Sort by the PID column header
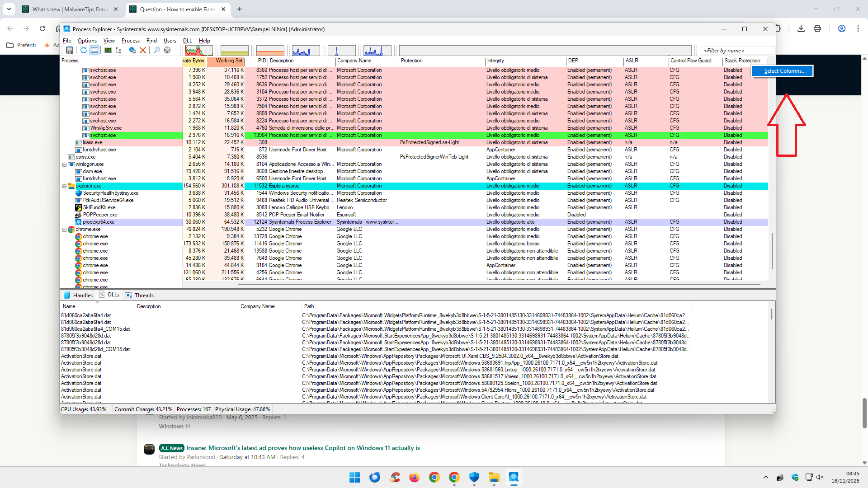Image resolution: width=868 pixels, height=488 pixels. click(256, 61)
